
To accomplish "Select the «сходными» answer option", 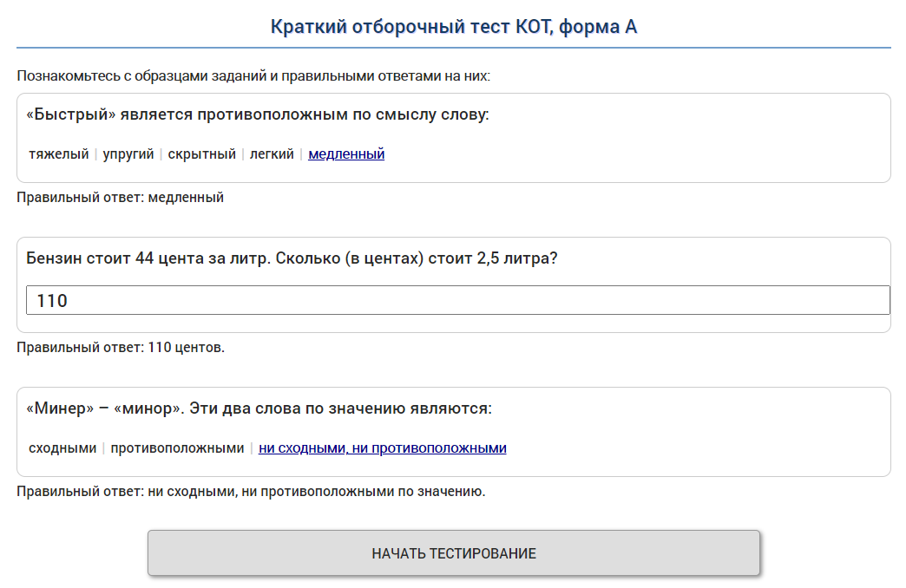I will click(x=62, y=448).
